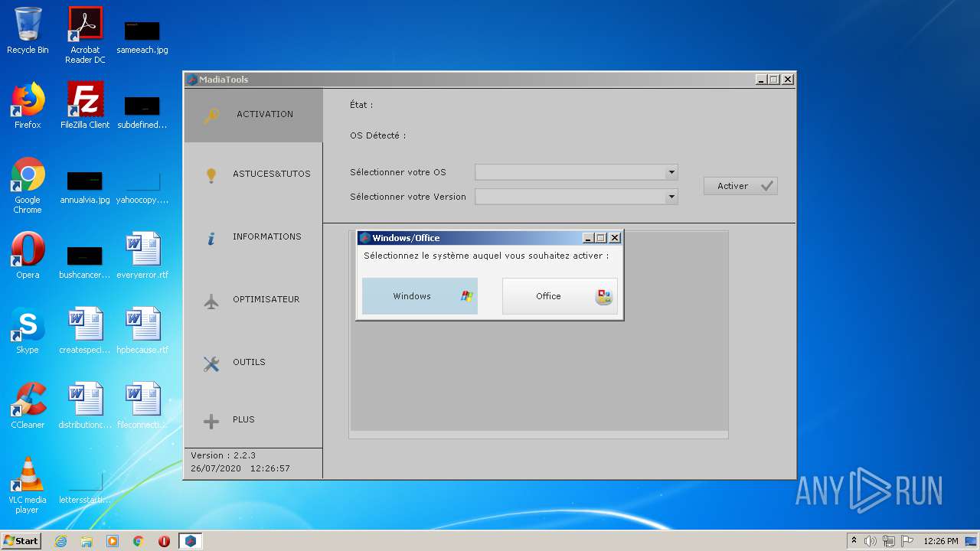Click the Action Center flag tray icon

click(x=907, y=541)
